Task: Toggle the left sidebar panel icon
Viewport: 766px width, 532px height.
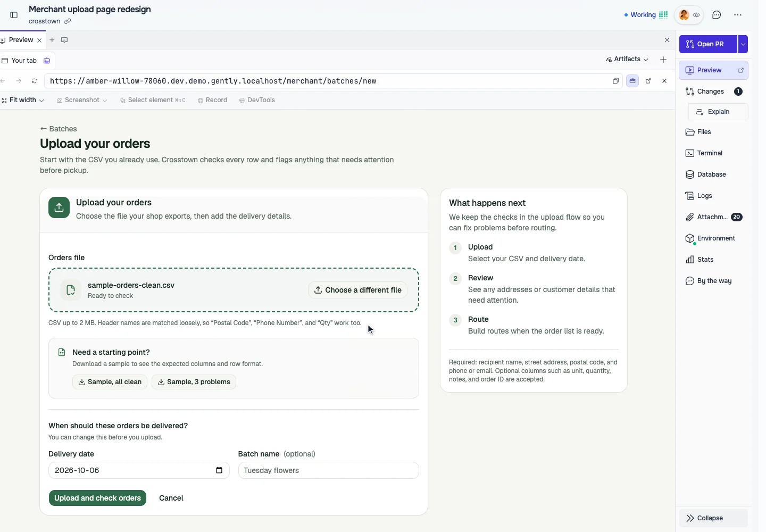Action: [x=14, y=15]
